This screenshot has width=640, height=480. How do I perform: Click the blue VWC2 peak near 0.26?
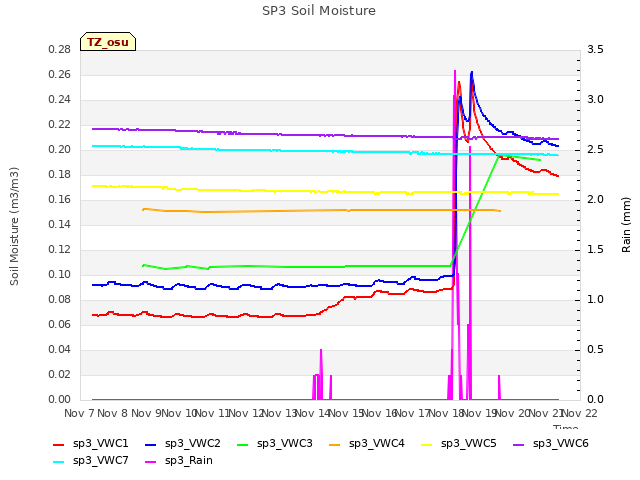coord(472,73)
